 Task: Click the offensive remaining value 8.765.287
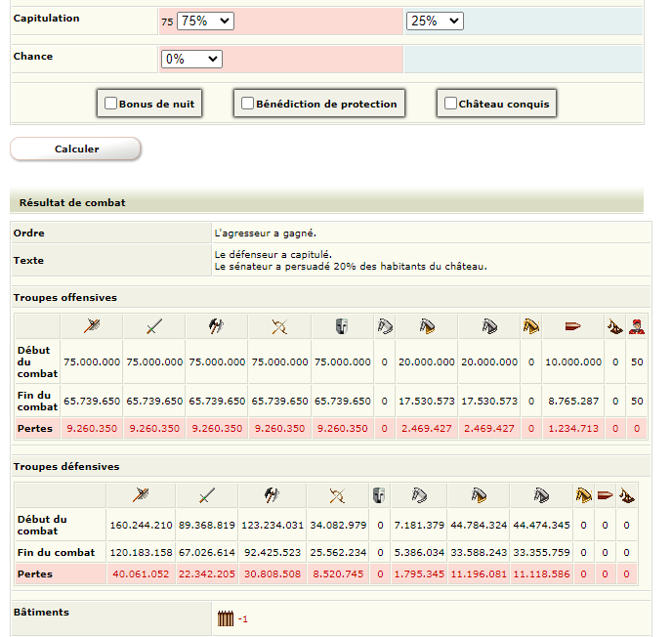coord(573,402)
